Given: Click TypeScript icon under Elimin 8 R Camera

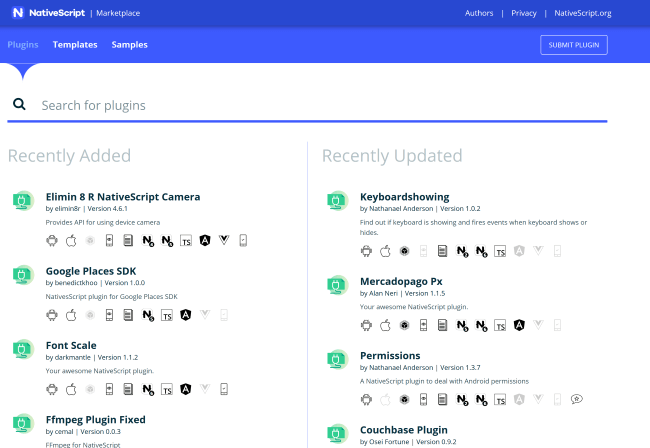Looking at the screenshot, I should [186, 240].
